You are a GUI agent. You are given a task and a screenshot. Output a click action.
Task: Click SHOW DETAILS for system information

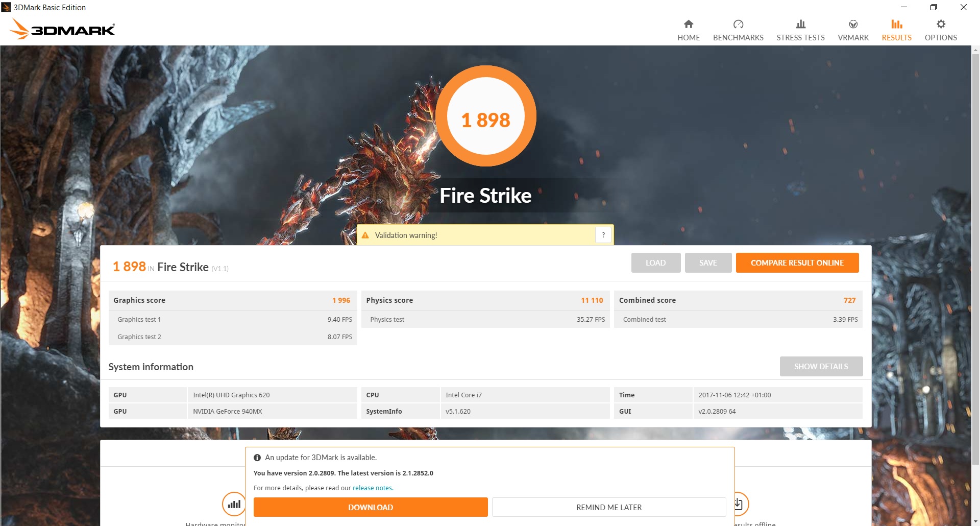(821, 367)
